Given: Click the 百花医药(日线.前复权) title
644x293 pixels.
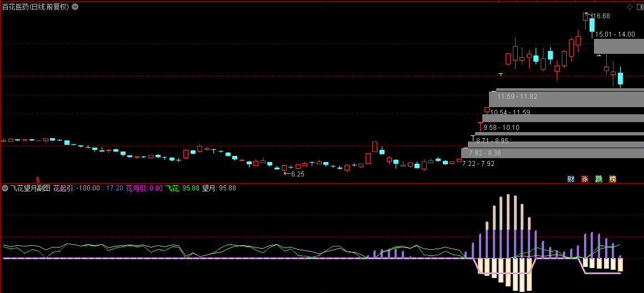Looking at the screenshot, I should [x=36, y=7].
